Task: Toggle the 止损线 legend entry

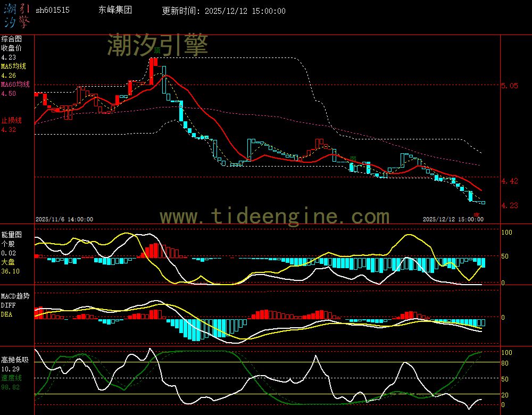Action: [11, 120]
